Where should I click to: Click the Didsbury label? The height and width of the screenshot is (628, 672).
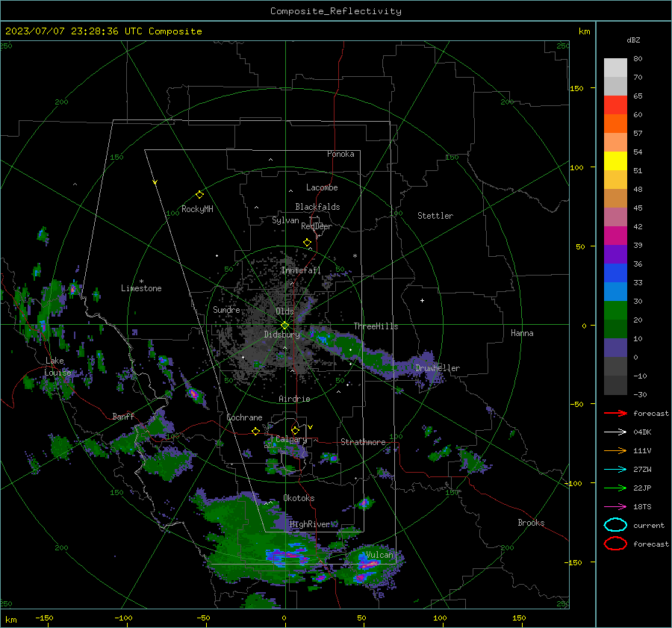[281, 335]
